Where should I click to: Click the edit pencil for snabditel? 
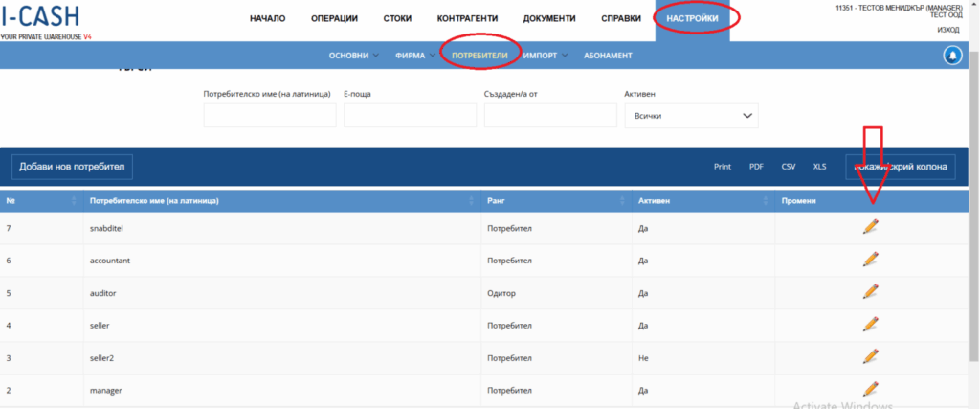tap(870, 227)
